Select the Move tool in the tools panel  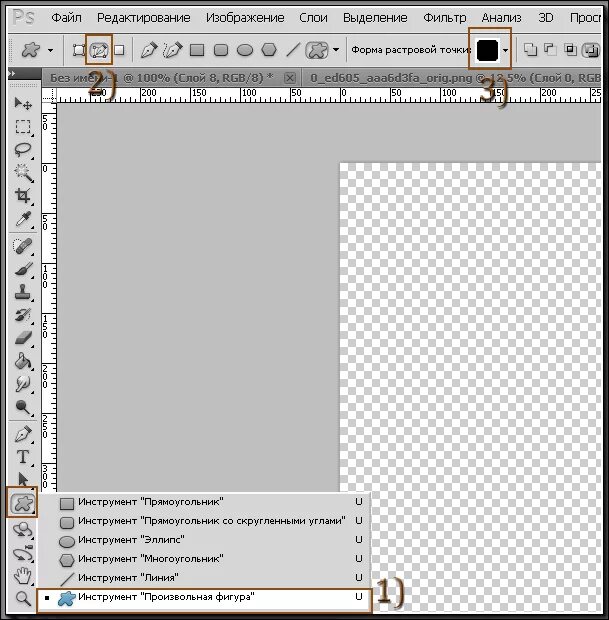coord(23,104)
